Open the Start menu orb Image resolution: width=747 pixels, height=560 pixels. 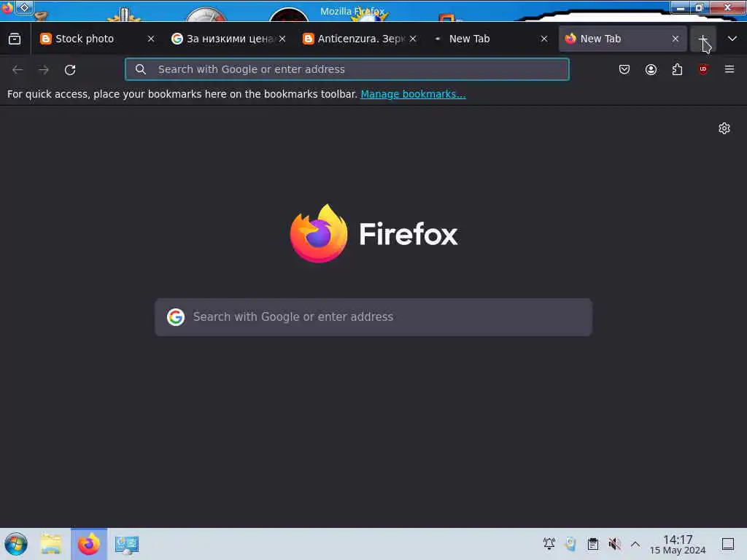click(x=16, y=544)
